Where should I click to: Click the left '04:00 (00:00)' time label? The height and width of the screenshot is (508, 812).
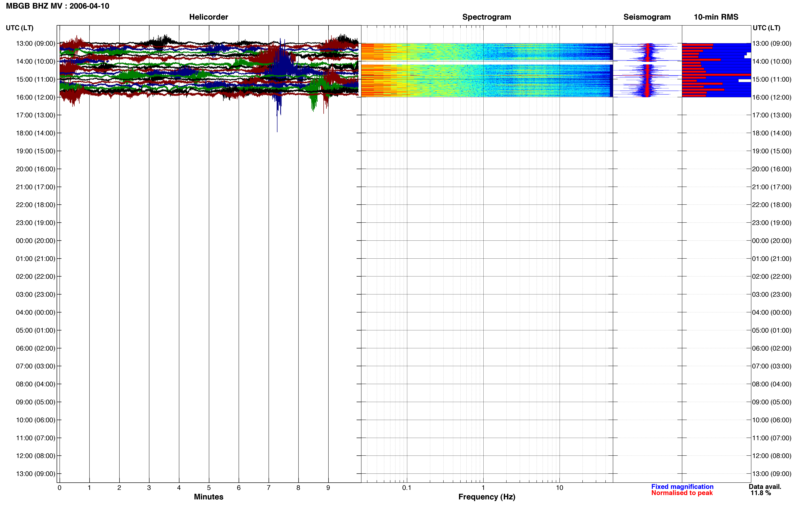pyautogui.click(x=35, y=313)
